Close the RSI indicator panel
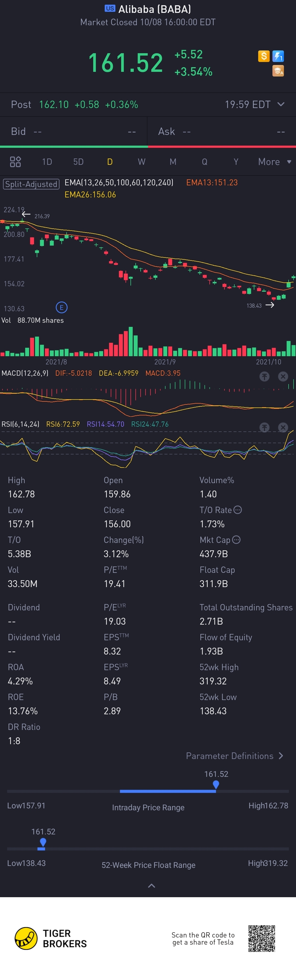296x980 pixels. (x=283, y=427)
